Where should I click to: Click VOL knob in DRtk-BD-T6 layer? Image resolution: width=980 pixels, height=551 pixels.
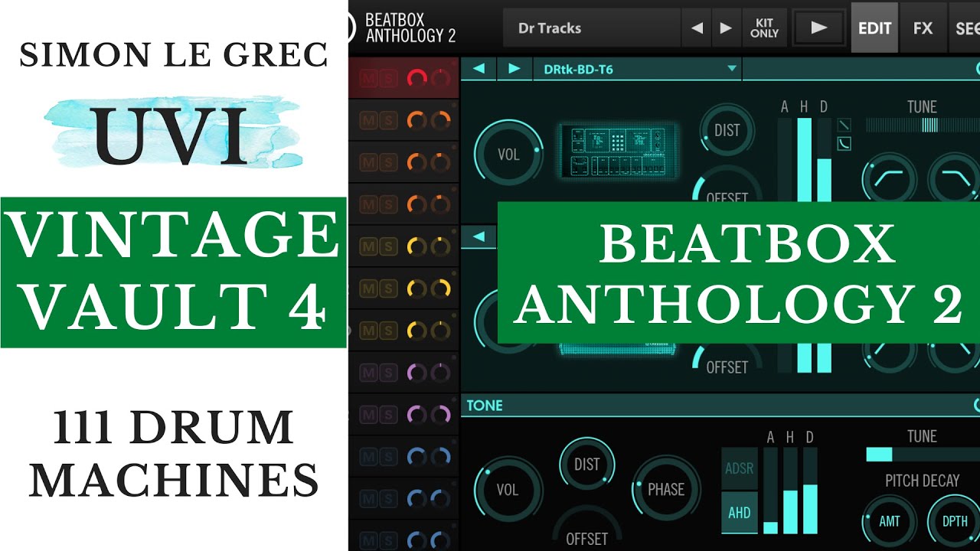(509, 154)
